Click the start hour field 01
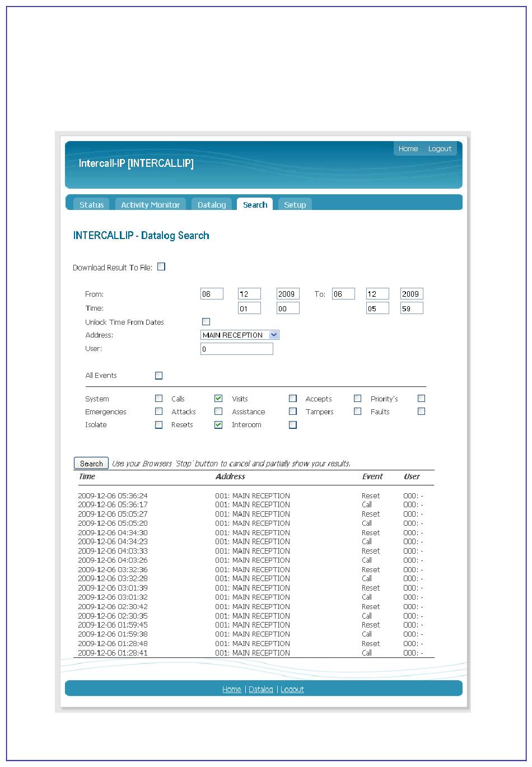Viewport: 532px width, 767px height. coord(250,308)
